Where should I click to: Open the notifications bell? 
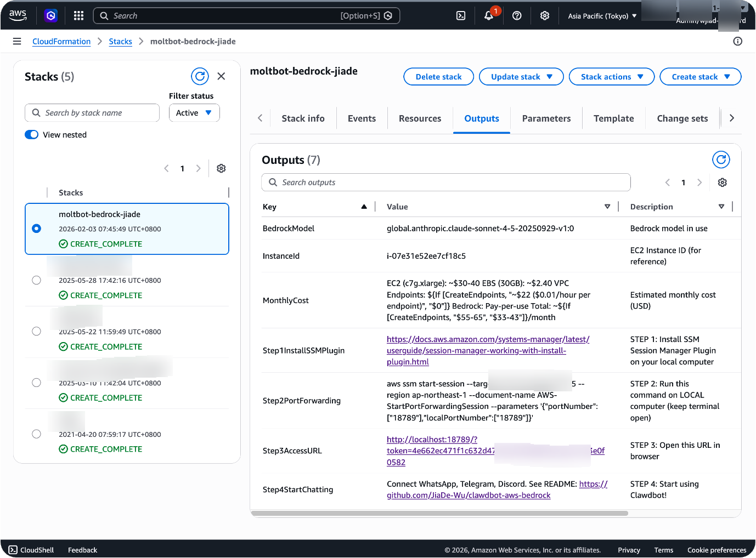[489, 15]
